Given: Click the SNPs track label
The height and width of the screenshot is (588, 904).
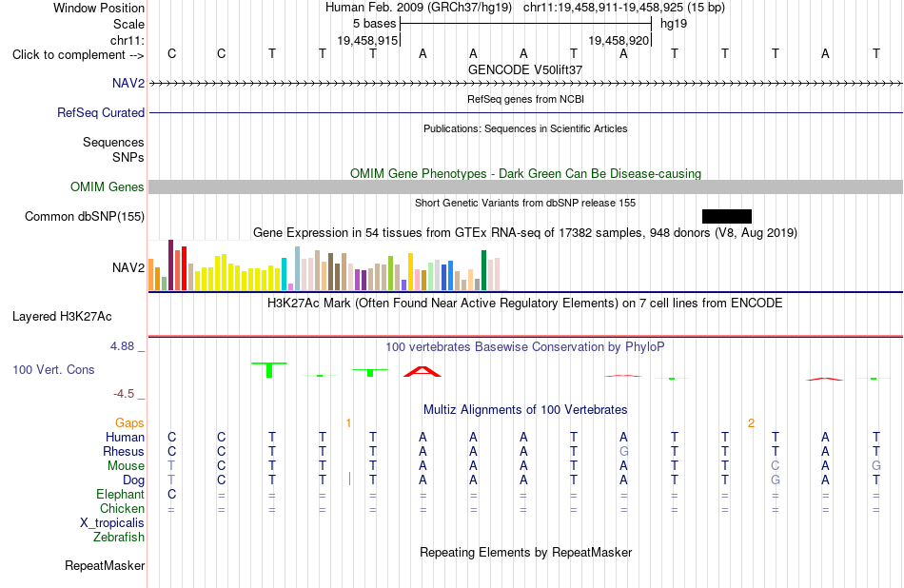Looking at the screenshot, I should point(128,157).
